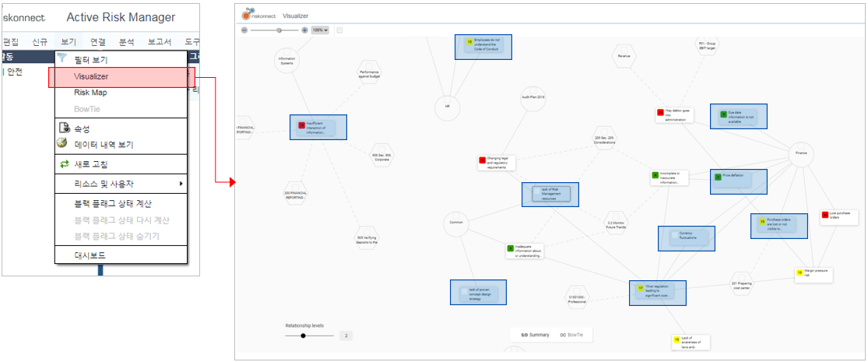
Task: Select the HR circle node
Action: [448, 108]
